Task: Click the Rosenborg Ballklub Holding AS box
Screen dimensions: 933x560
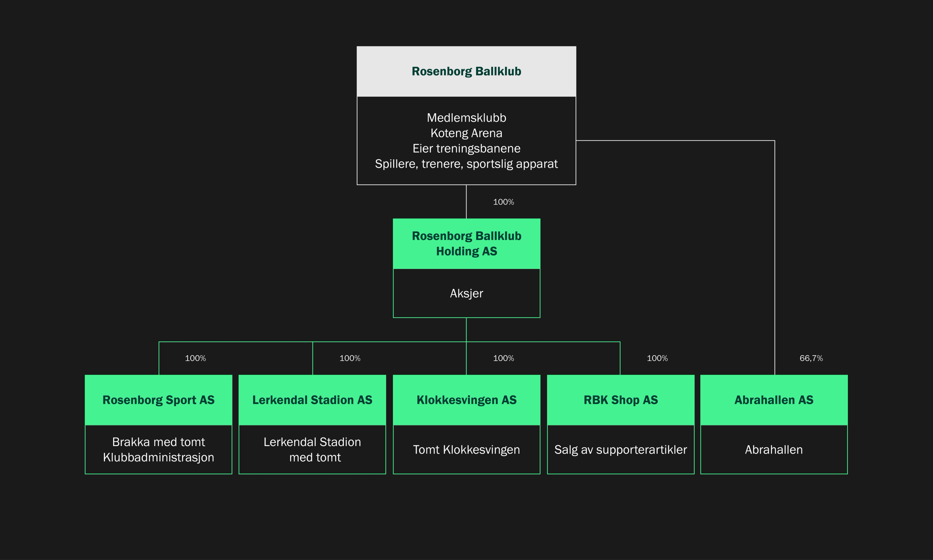Action: click(x=466, y=243)
